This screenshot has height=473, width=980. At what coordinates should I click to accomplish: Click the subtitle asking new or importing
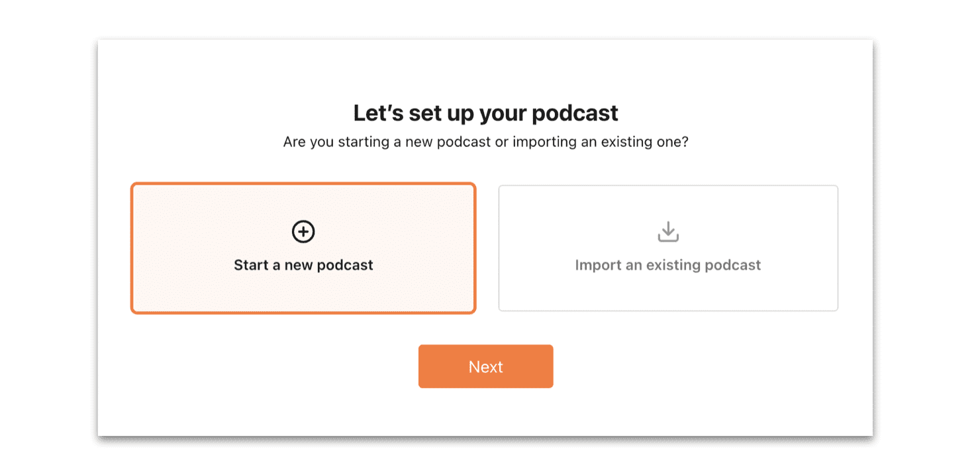[485, 142]
